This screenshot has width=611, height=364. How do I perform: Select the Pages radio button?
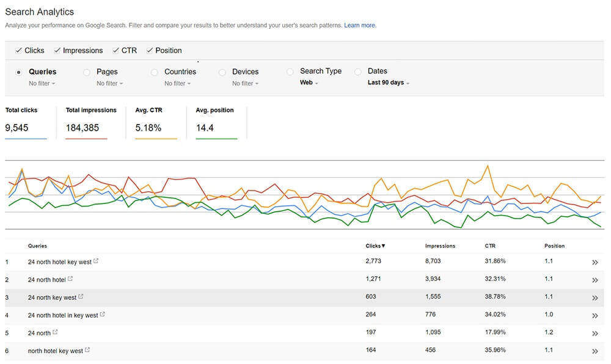pos(87,72)
